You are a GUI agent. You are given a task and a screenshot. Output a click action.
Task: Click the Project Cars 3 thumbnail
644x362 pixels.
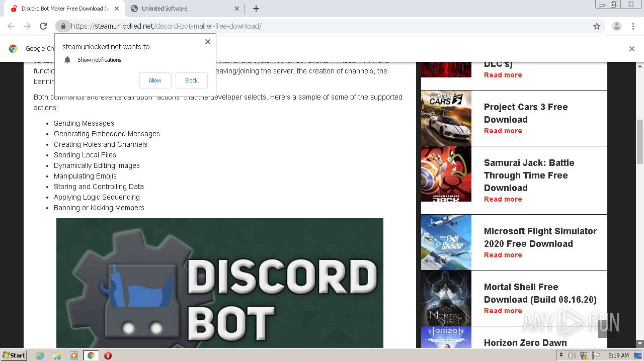click(x=446, y=118)
